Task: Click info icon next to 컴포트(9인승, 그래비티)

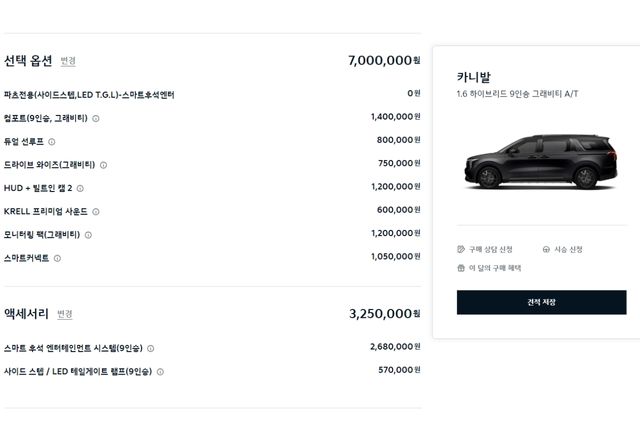Action: click(x=96, y=118)
